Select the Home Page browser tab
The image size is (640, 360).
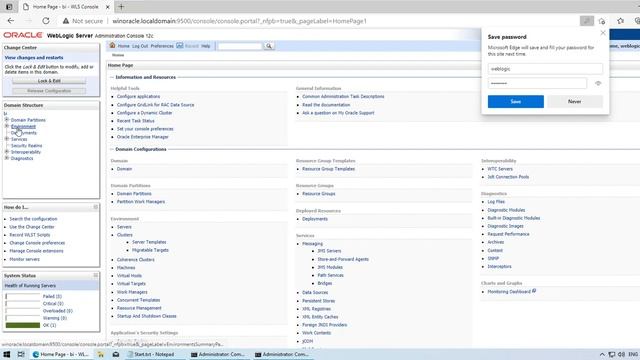pyautogui.click(x=66, y=7)
